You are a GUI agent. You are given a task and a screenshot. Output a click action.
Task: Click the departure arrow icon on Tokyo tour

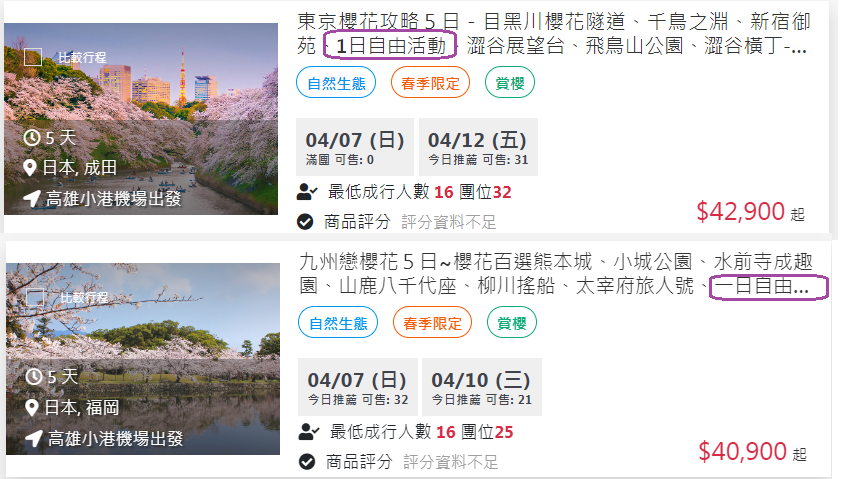point(32,198)
